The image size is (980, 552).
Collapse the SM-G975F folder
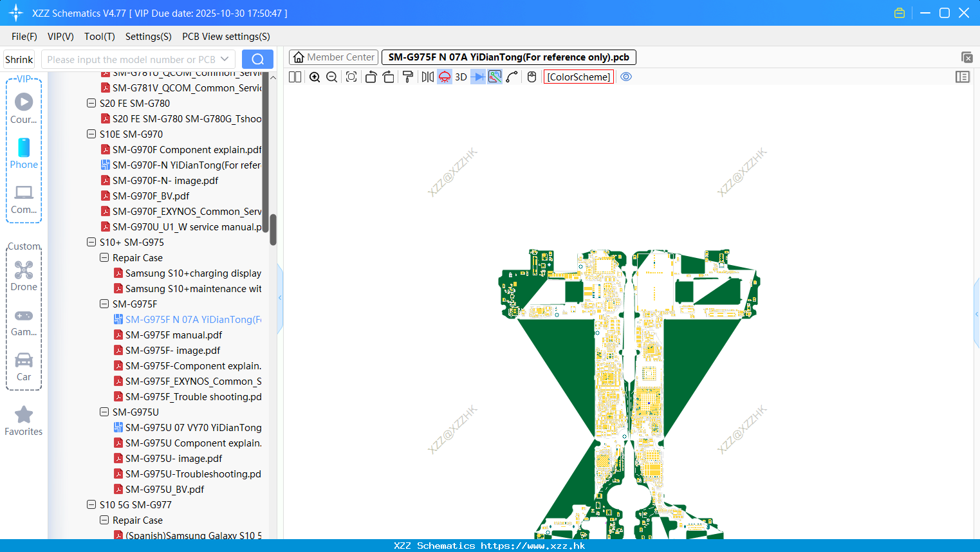(x=104, y=304)
